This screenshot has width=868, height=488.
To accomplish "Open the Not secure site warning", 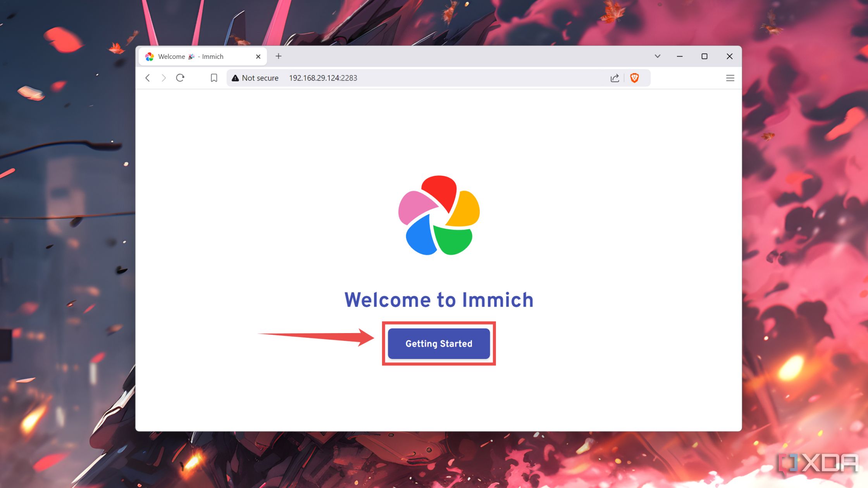I will point(255,78).
